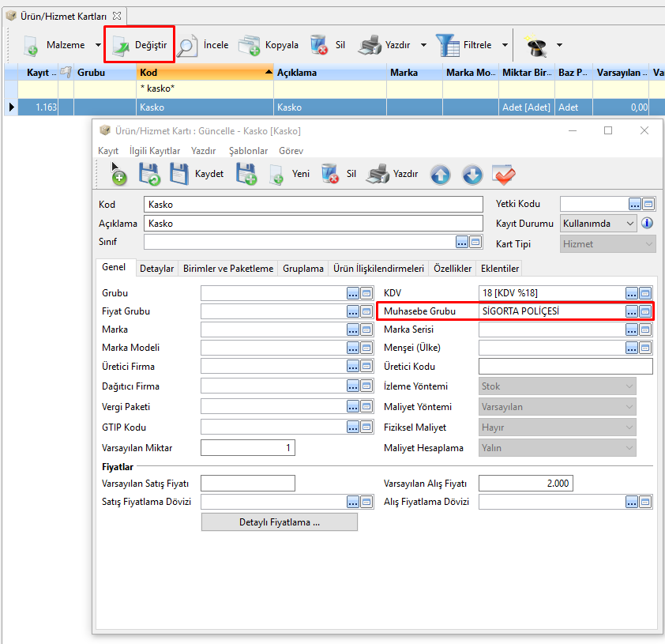Click the blue up arrow icon in dialog

[440, 175]
